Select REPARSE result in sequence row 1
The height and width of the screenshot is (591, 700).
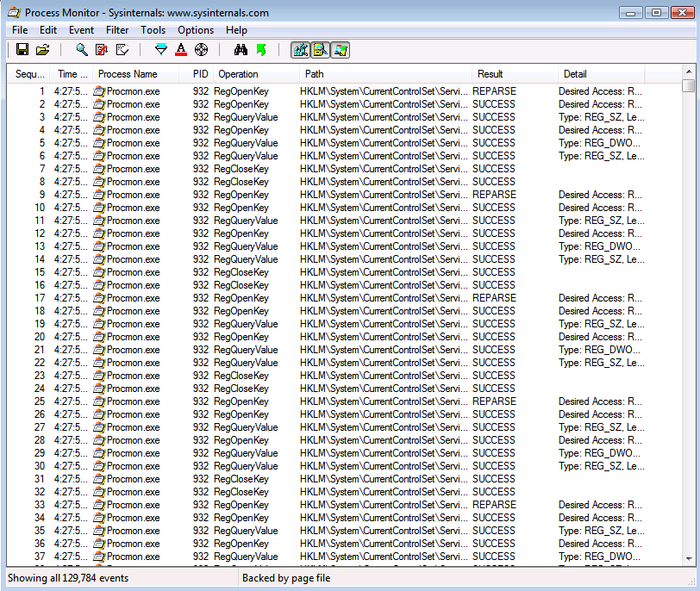(494, 91)
